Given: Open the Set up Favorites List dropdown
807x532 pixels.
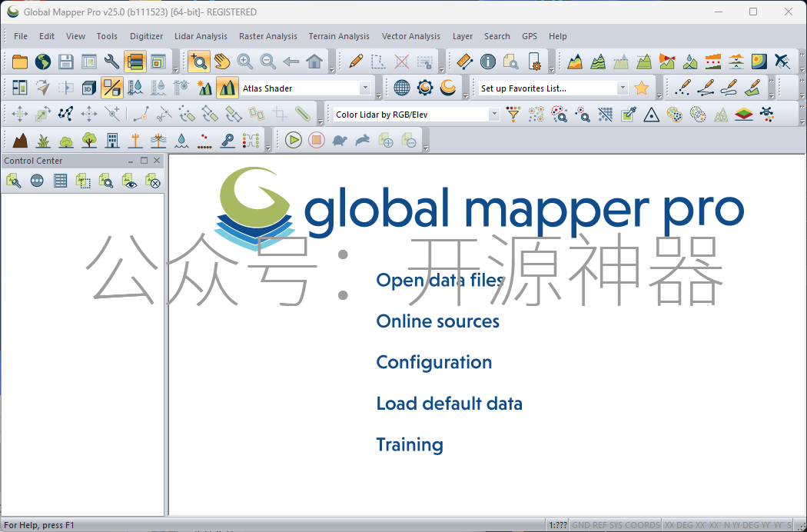Looking at the screenshot, I should click(623, 88).
